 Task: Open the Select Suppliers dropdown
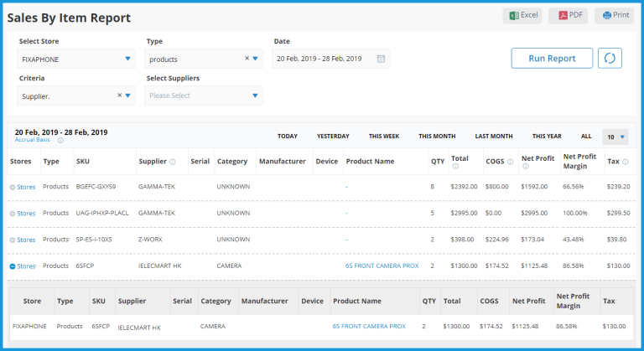pos(203,95)
